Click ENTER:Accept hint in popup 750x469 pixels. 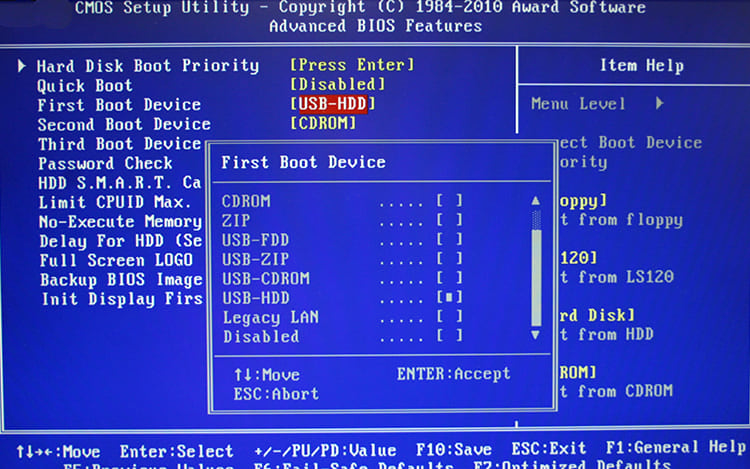coord(453,374)
